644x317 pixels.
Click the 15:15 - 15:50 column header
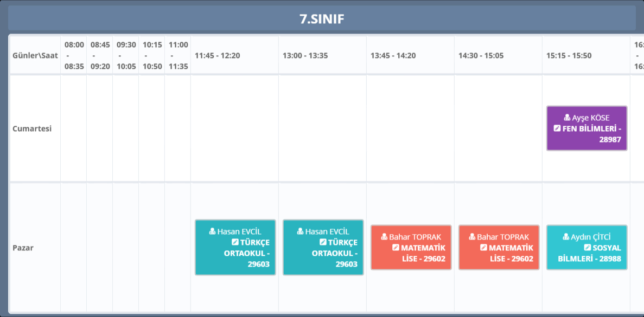569,55
